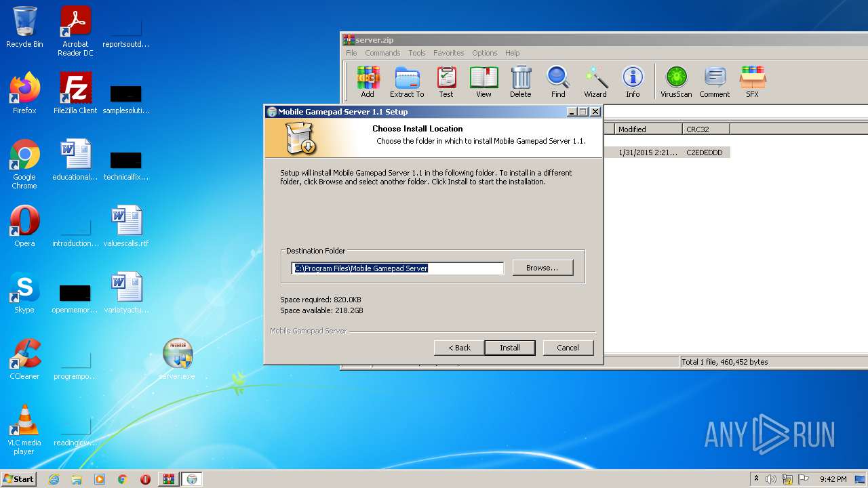Open the Recycle Bin desktop icon
The height and width of the screenshot is (488, 868).
pos(24,27)
